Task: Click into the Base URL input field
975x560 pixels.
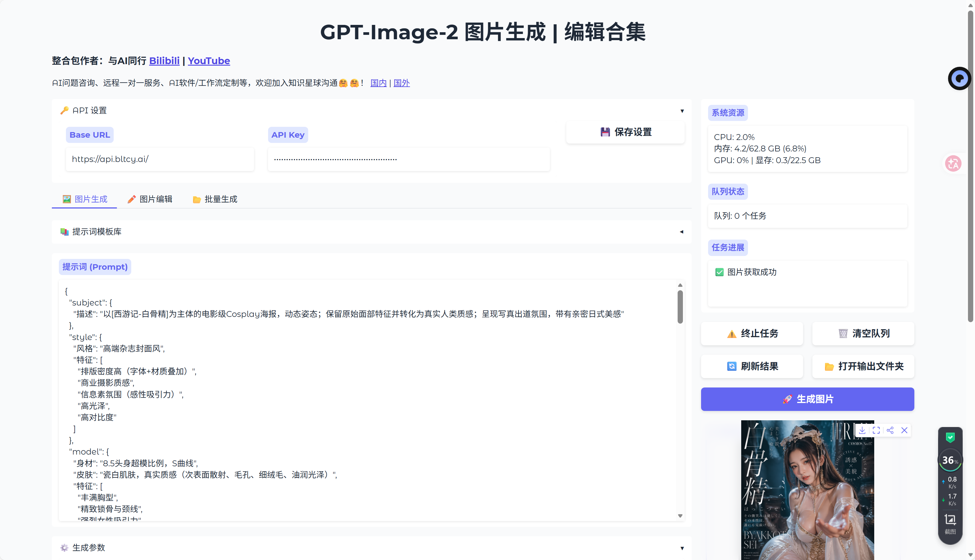Action: 160,159
